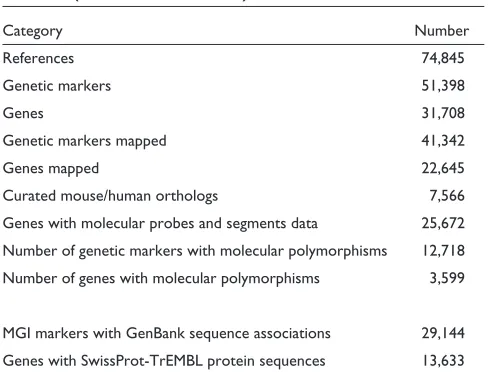Select the Genetic markers mapped label

(x=85, y=141)
